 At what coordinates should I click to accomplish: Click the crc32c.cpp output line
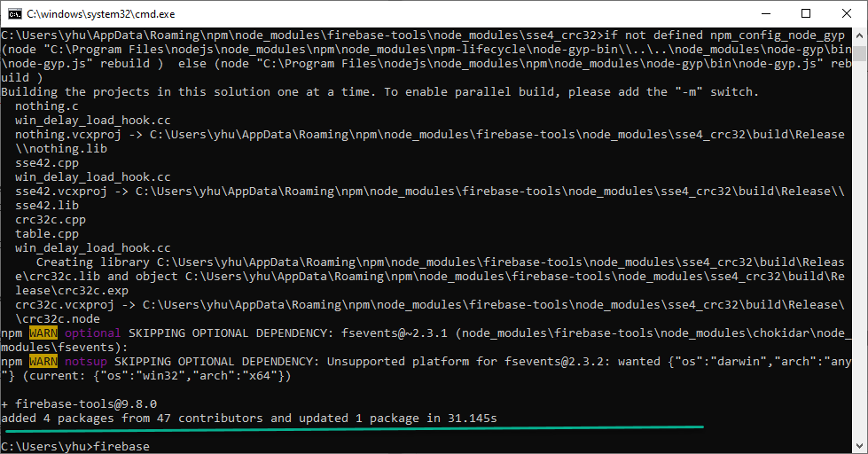51,220
